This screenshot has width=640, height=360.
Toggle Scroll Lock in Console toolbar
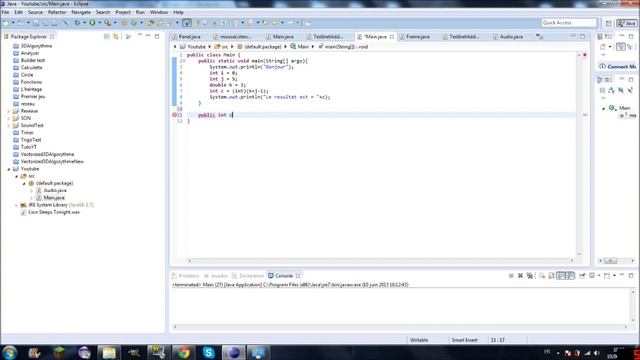tap(551, 276)
